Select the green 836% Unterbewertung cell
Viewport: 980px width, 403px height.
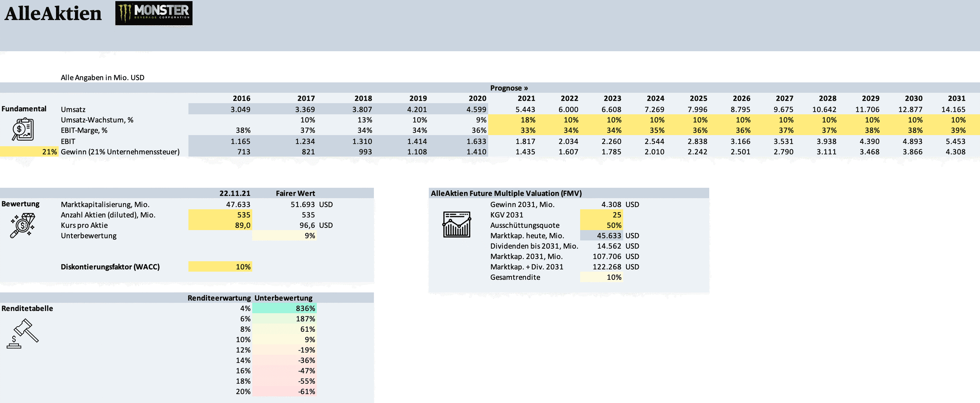click(285, 308)
